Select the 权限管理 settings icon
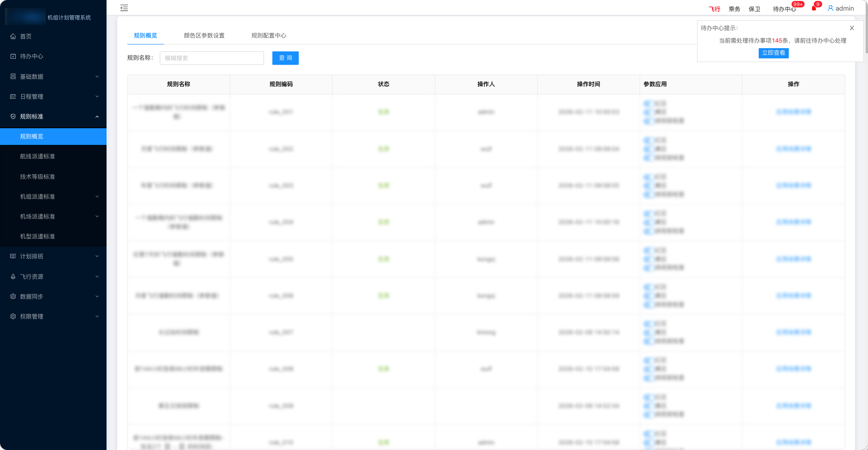868x450 pixels. click(x=13, y=316)
